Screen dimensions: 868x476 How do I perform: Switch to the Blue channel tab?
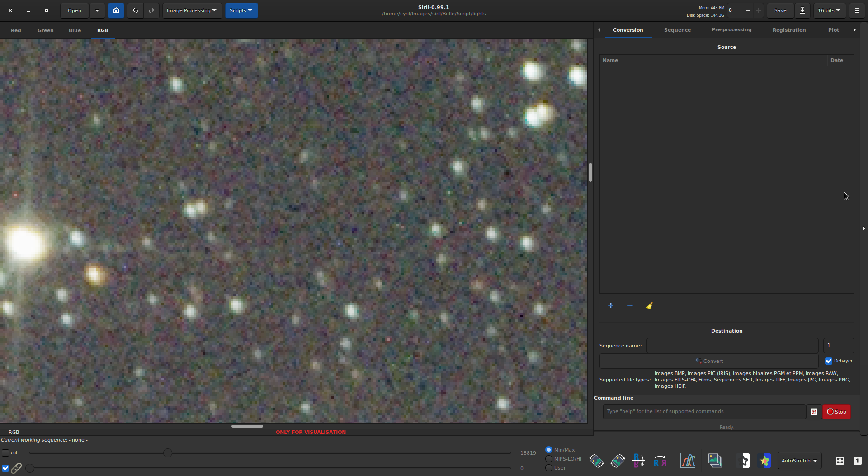click(x=75, y=30)
